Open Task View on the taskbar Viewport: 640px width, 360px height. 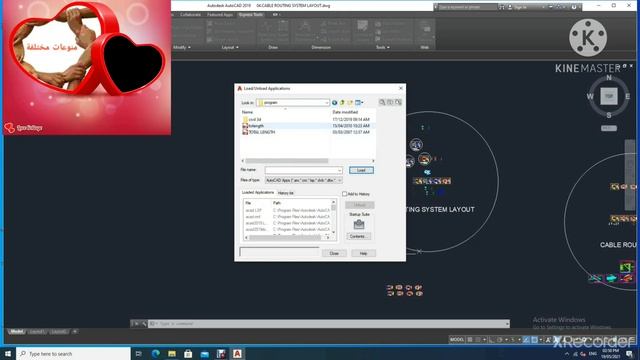coord(139,353)
